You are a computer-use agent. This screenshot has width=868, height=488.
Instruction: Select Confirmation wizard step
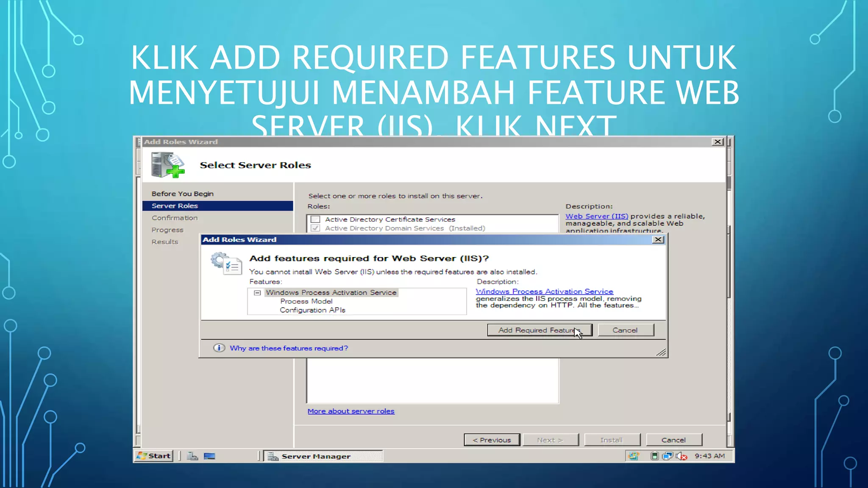[175, 218]
